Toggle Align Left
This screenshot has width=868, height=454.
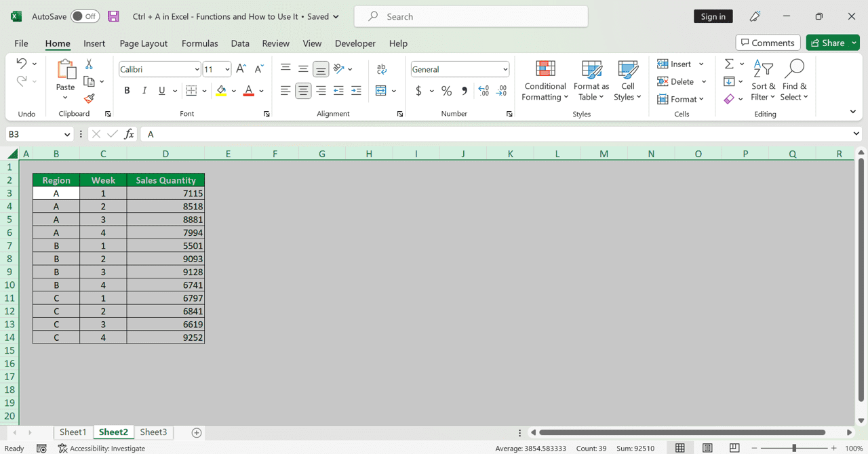285,90
